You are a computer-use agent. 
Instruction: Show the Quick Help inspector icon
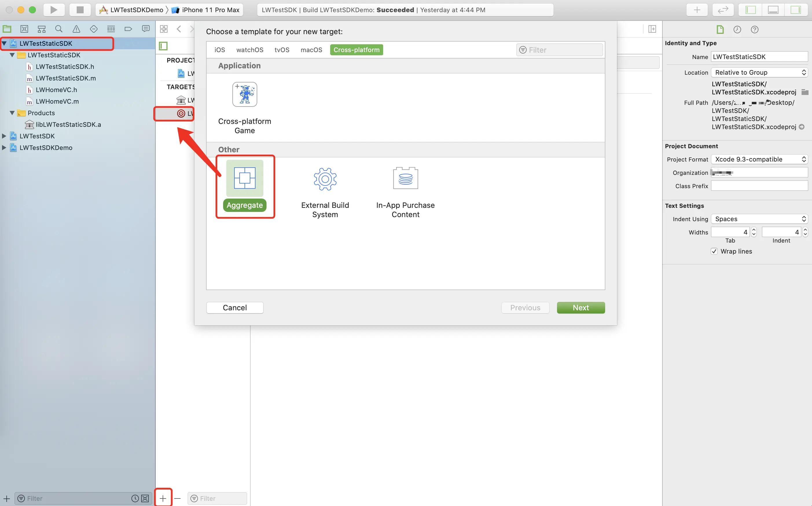pos(754,30)
